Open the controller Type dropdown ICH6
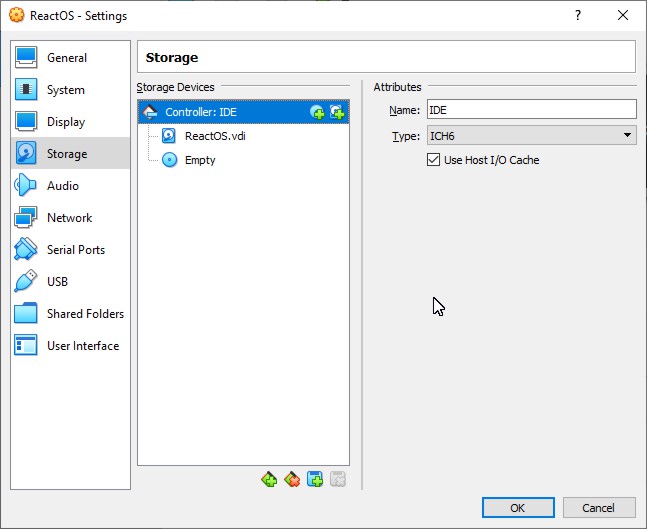 (531, 135)
